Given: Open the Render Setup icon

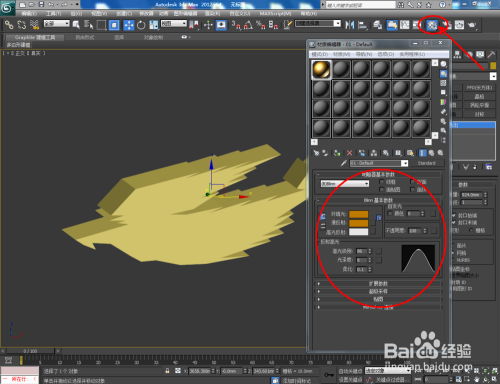Looking at the screenshot, I should [x=447, y=25].
